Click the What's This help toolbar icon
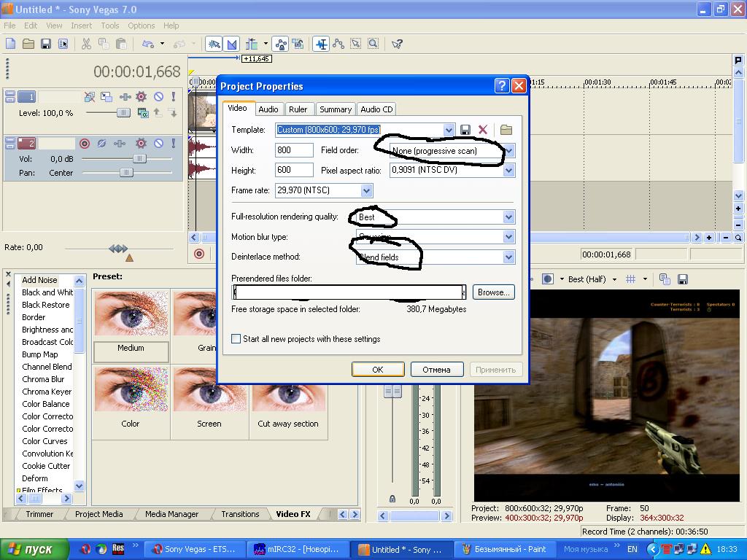 click(397, 44)
